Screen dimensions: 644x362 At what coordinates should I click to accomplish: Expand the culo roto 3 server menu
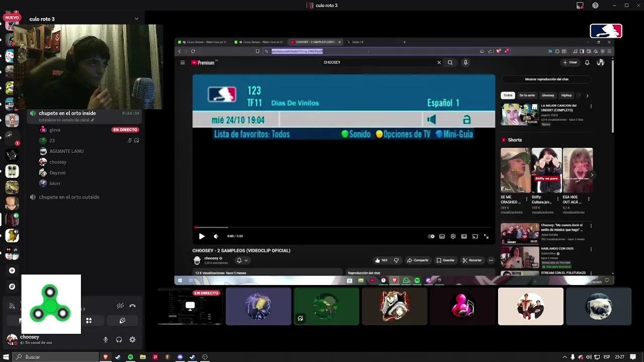(136, 19)
